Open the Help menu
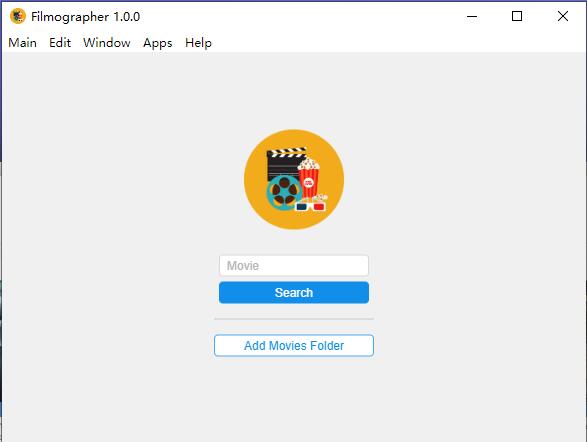 198,43
